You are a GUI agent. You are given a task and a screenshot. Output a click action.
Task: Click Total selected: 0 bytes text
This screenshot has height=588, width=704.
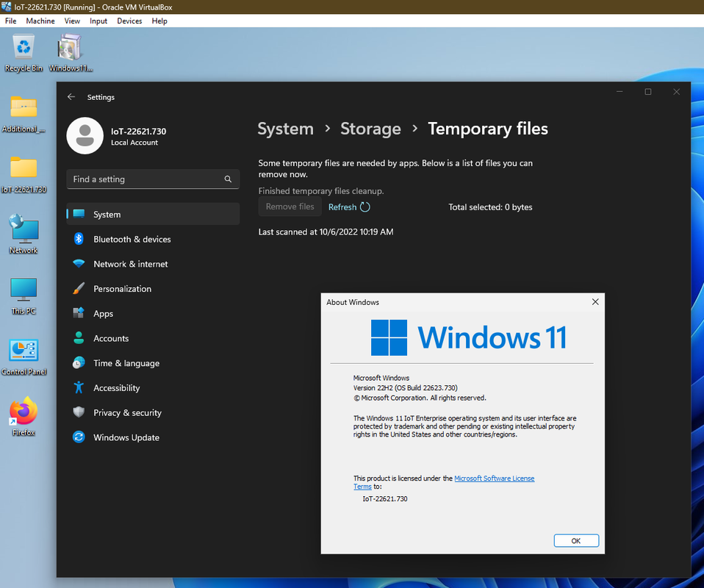[490, 207]
